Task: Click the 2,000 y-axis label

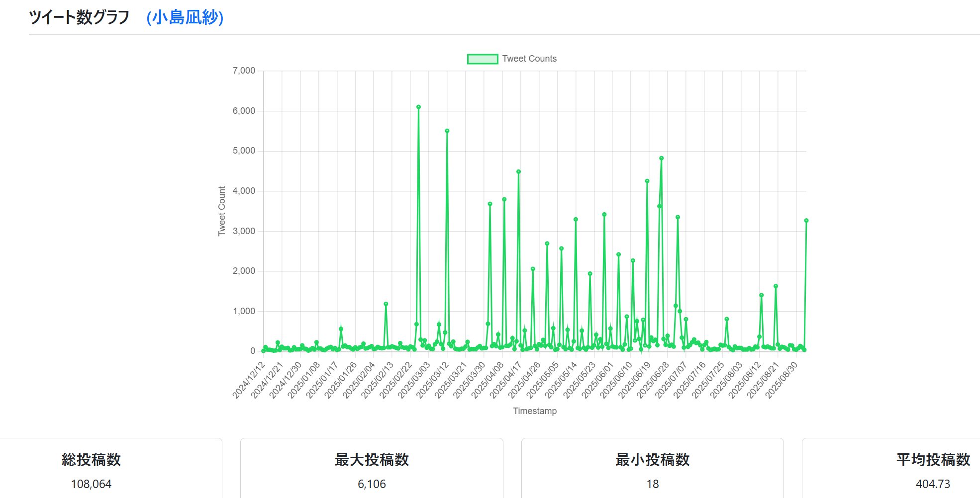Action: point(244,271)
